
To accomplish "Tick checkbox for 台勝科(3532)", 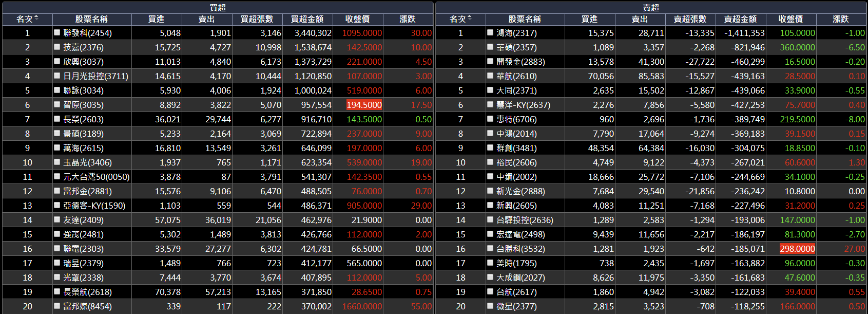I will pyautogui.click(x=490, y=248).
